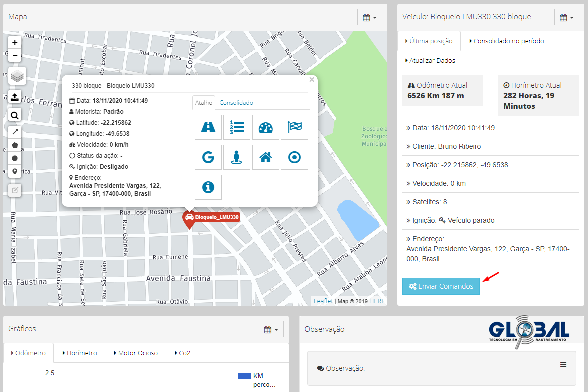This screenshot has width=588, height=392.
Task: Click the blue info icon
Action: click(208, 187)
